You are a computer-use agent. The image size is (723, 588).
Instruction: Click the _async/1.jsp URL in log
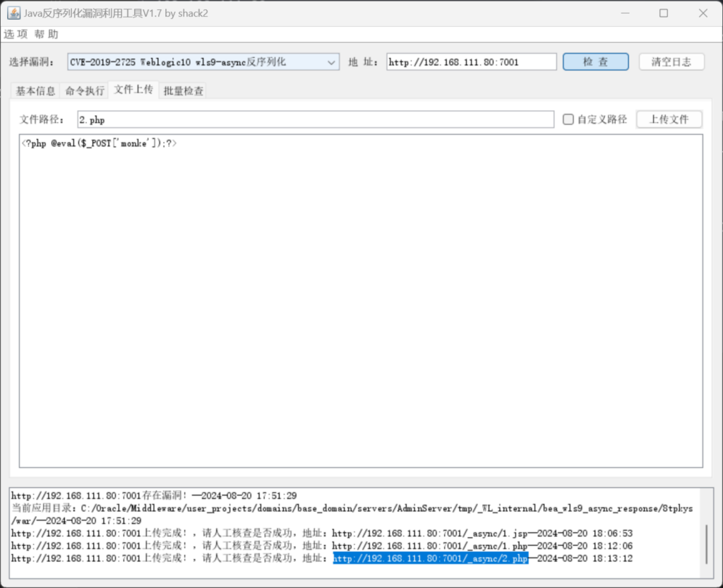tap(430, 533)
